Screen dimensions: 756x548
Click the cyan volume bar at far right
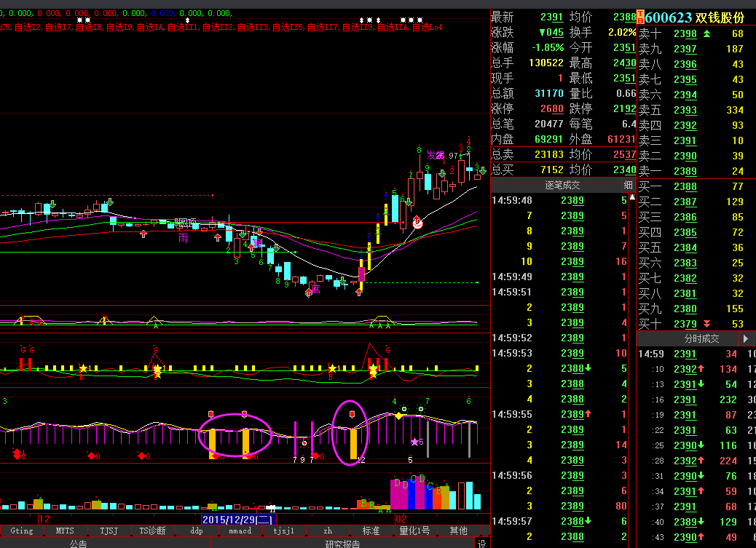pos(477,501)
